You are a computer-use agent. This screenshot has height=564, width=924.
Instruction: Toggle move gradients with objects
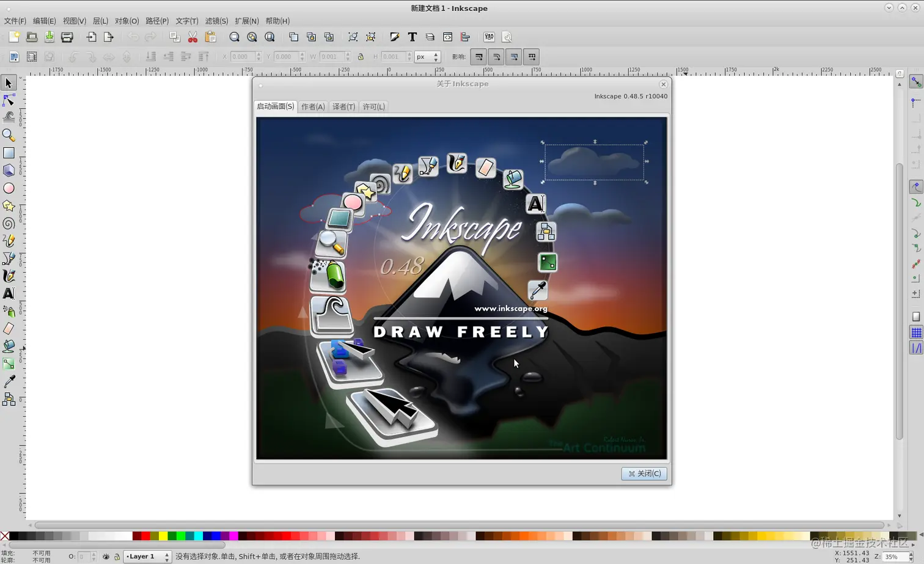point(514,57)
